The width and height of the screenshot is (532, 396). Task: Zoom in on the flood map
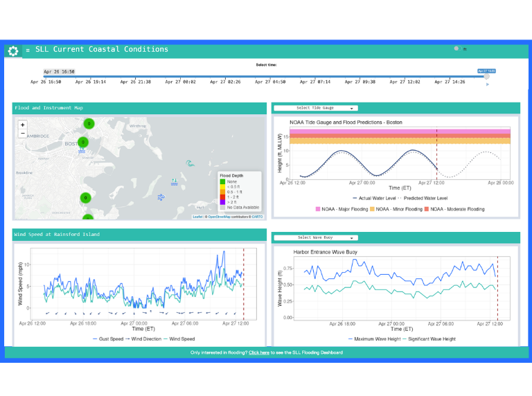click(23, 125)
